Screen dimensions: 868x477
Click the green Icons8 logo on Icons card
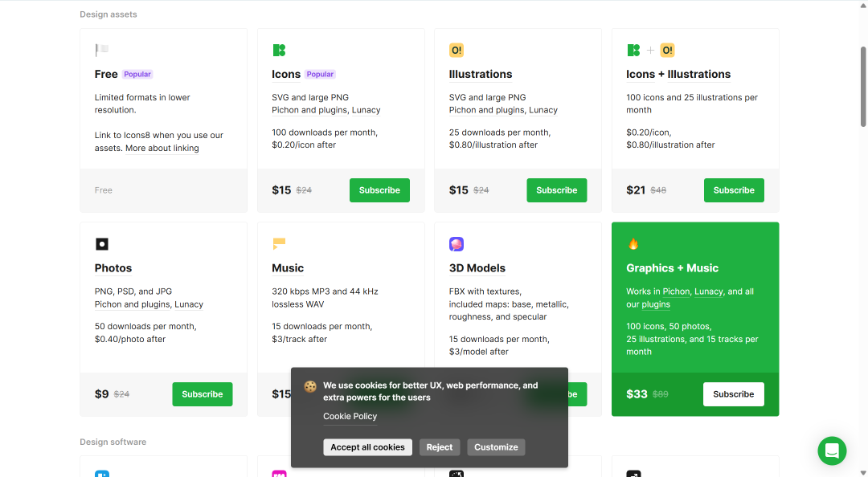coord(279,51)
